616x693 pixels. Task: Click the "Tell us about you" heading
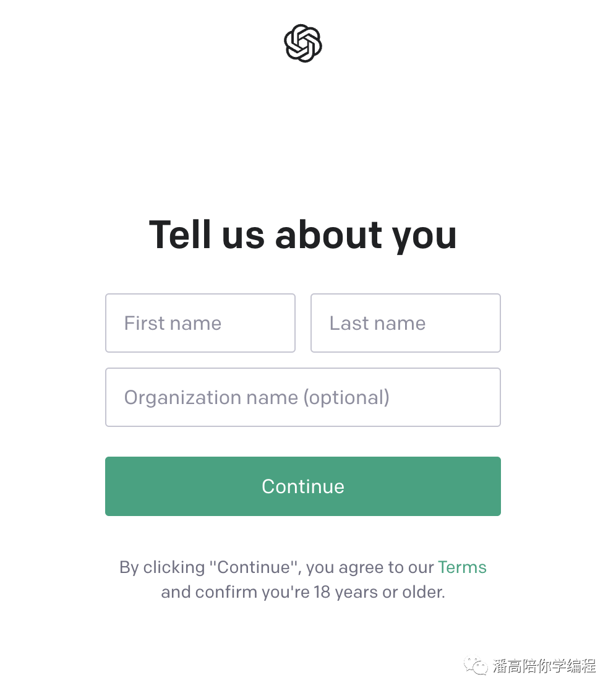pyautogui.click(x=302, y=236)
